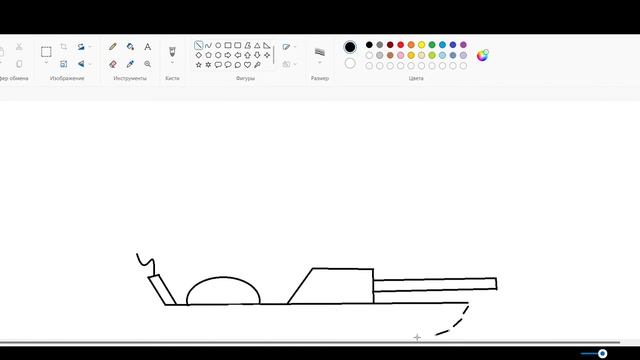Pick the Oval shape
Viewport: 640px width, 360px height.
click(218, 45)
